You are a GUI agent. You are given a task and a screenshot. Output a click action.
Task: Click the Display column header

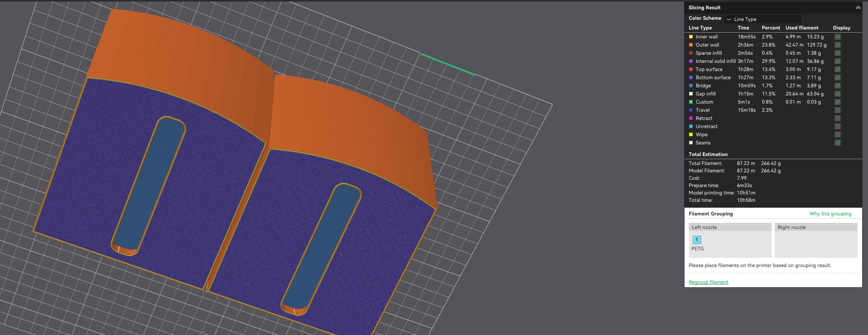pyautogui.click(x=842, y=28)
